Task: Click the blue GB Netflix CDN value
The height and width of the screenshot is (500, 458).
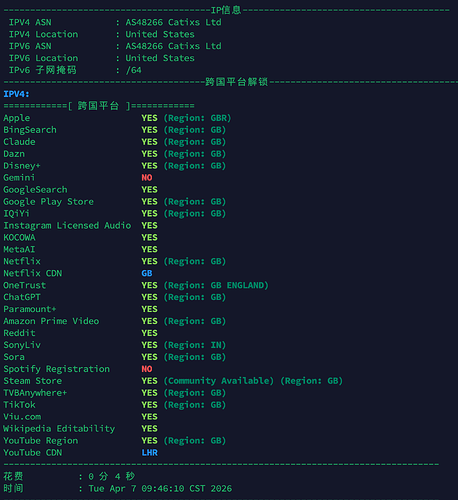Action: tap(147, 273)
